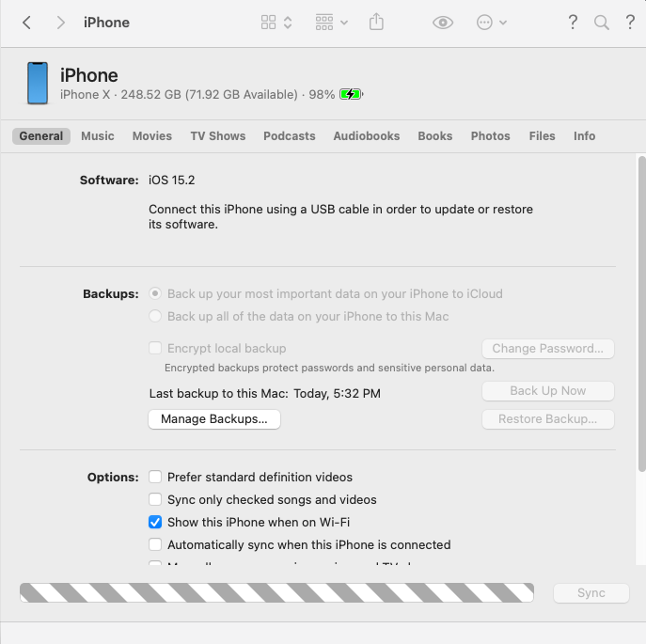Open the ellipsis action menu icon

pyautogui.click(x=484, y=23)
